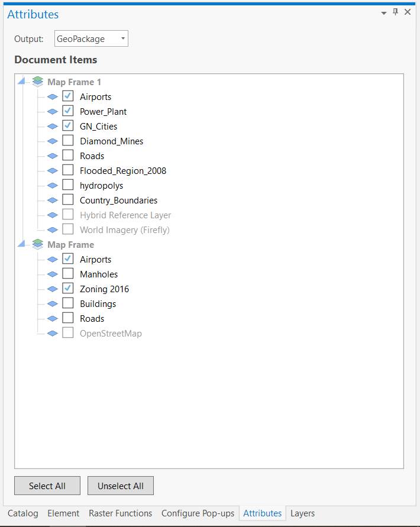This screenshot has width=420, height=527.
Task: Collapse the Map Frame 1 tree node
Action: (x=21, y=81)
